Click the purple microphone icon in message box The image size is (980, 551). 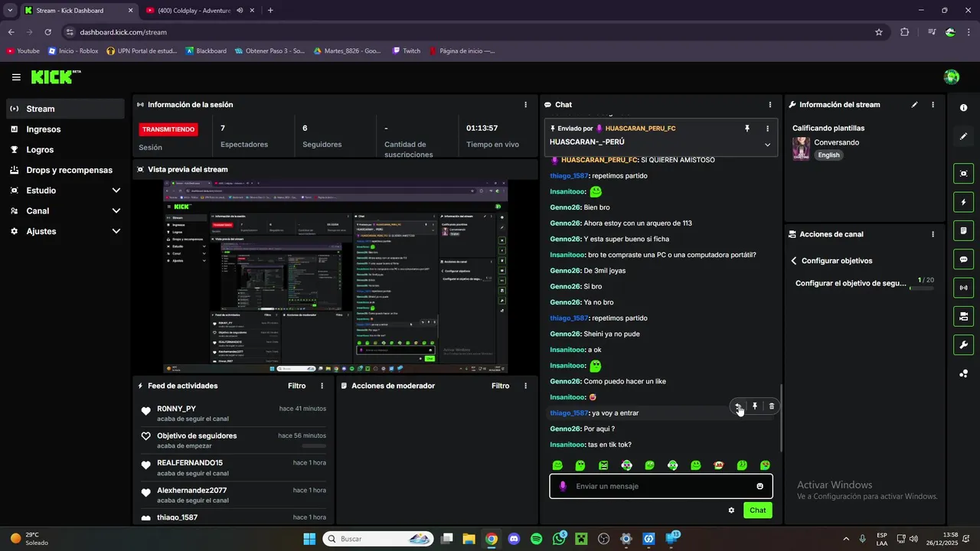563,486
